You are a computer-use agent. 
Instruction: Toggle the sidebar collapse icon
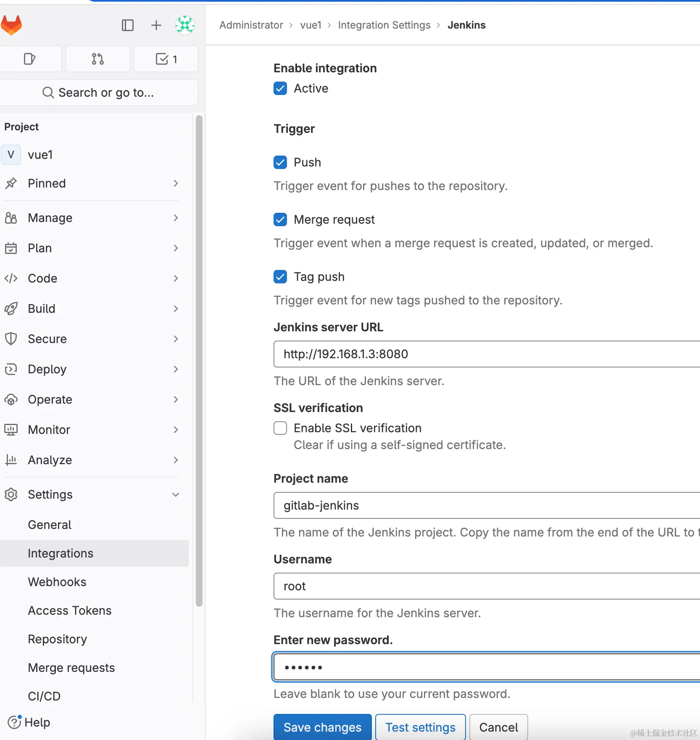pos(127,25)
